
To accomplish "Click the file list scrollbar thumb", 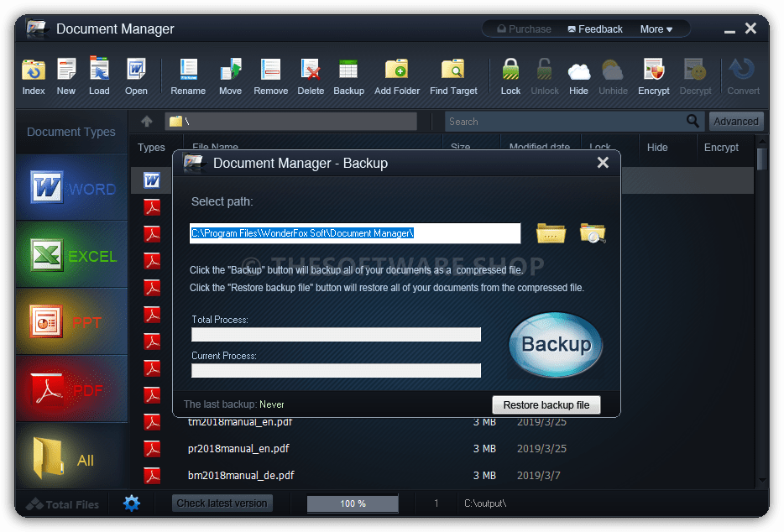I will click(x=762, y=159).
